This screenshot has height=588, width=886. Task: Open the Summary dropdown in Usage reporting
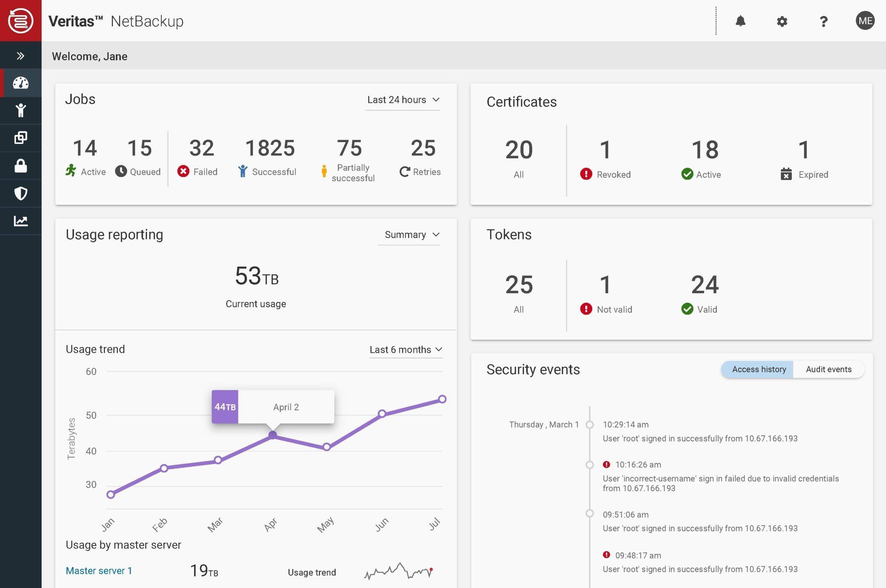point(409,235)
